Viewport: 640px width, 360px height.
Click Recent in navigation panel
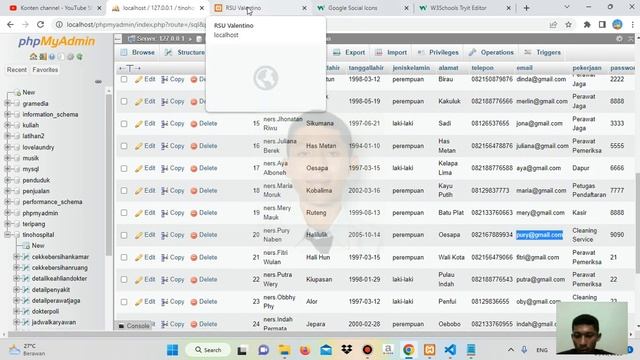17,70
